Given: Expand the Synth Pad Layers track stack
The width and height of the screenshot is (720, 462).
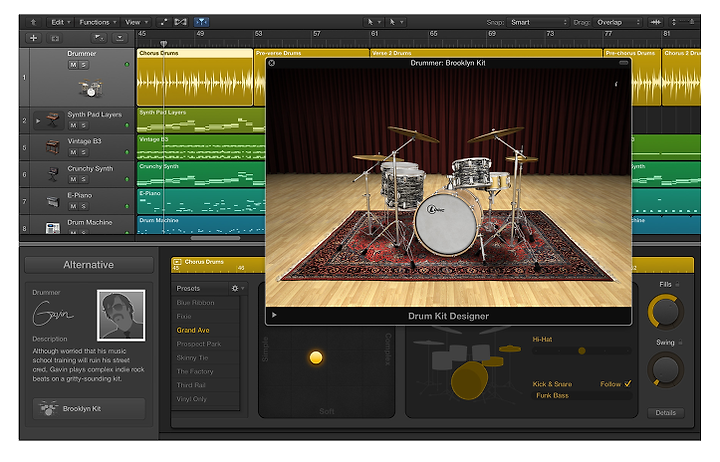Looking at the screenshot, I should [39, 120].
